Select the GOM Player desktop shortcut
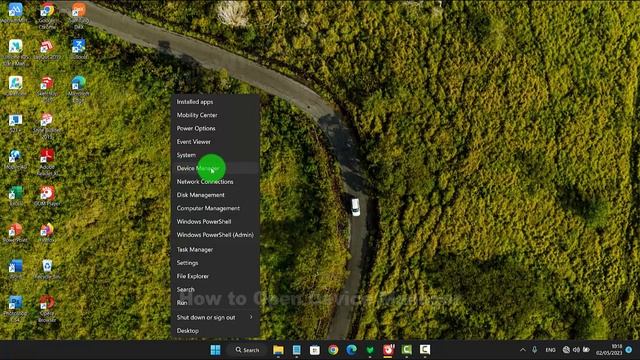 (x=47, y=196)
